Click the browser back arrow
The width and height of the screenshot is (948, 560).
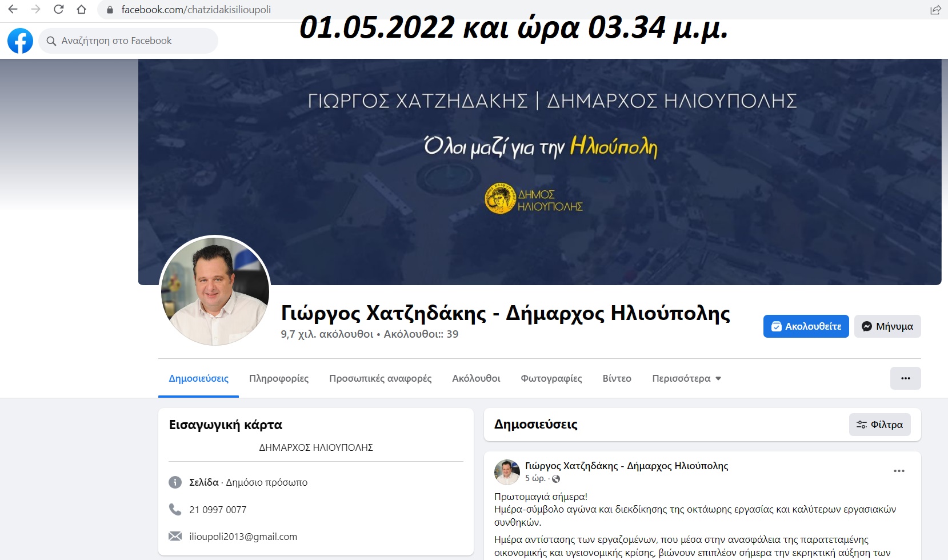[13, 10]
